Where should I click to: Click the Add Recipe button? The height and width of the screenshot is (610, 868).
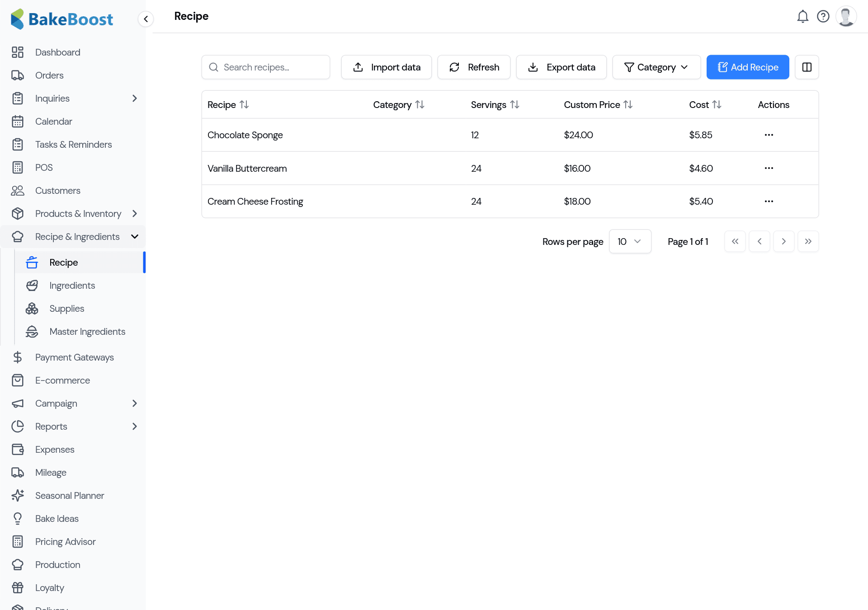tap(748, 67)
